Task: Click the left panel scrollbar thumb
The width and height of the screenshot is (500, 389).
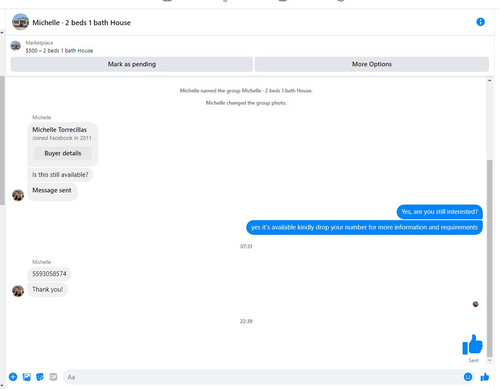Action: 2,140
